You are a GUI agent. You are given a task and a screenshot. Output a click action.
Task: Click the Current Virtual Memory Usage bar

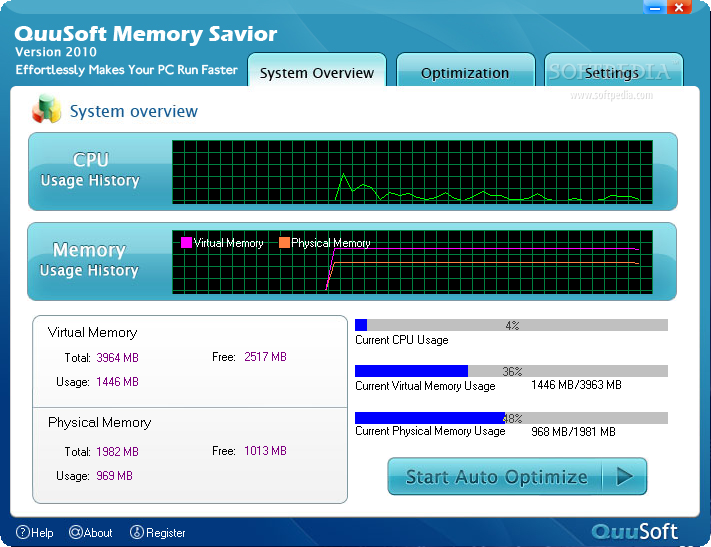click(x=511, y=371)
